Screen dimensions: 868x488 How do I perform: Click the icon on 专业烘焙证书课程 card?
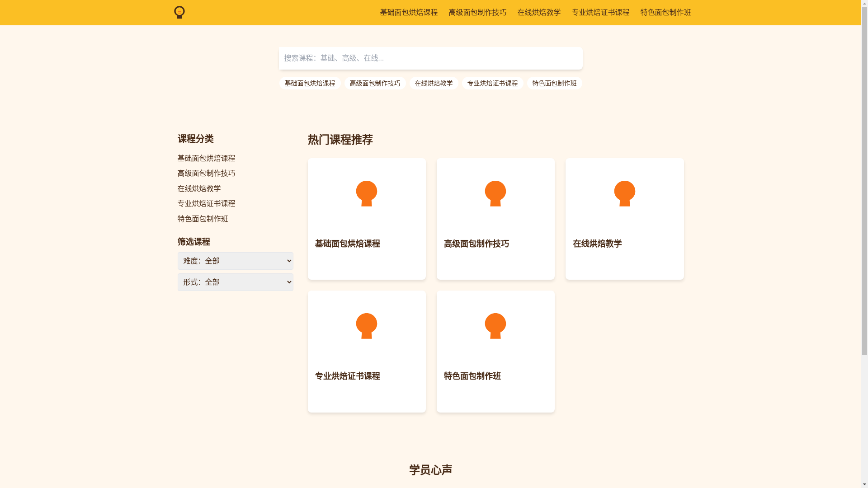coord(366,326)
